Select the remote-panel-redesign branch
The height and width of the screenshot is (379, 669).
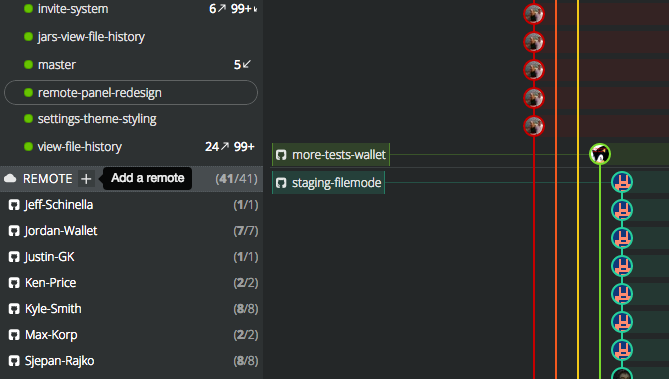(x=131, y=93)
